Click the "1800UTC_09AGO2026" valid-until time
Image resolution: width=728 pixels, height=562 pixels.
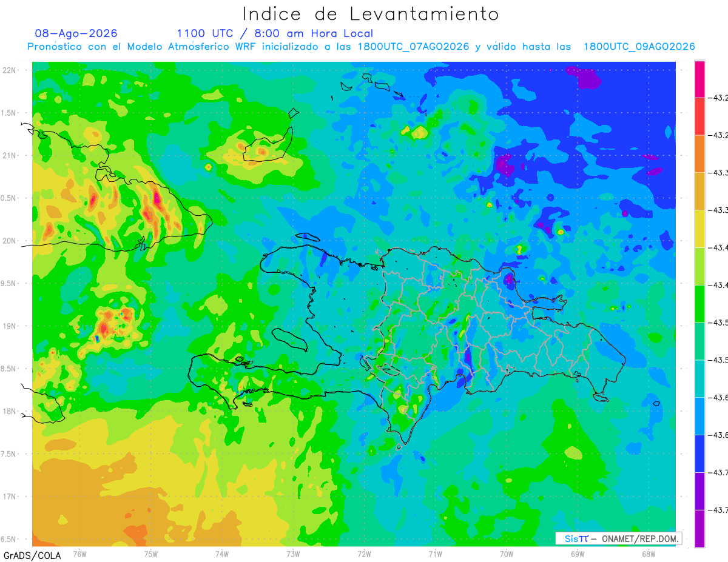639,47
